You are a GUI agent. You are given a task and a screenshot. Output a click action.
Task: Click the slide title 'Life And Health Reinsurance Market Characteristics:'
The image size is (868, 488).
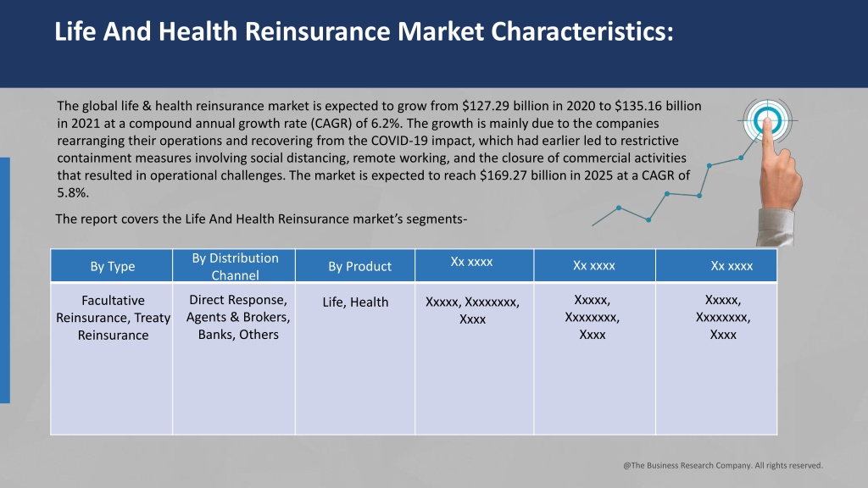[x=364, y=31]
